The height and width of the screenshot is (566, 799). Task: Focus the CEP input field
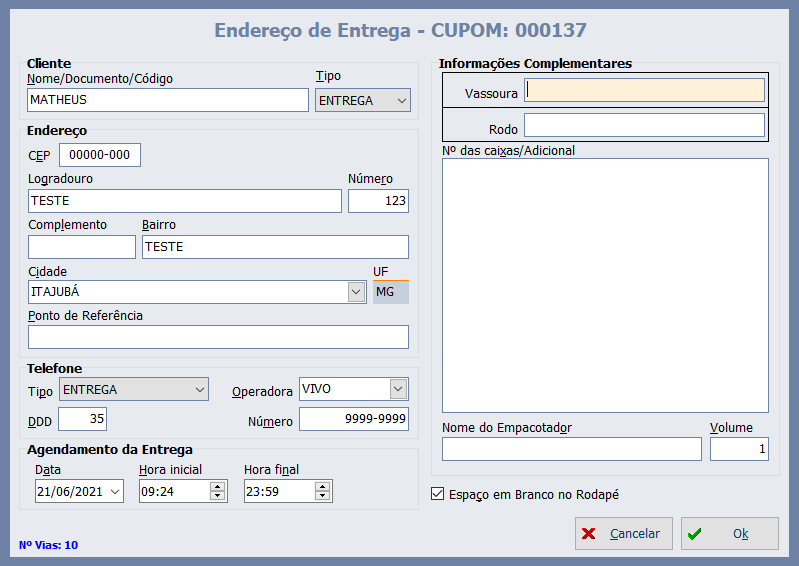tap(100, 155)
